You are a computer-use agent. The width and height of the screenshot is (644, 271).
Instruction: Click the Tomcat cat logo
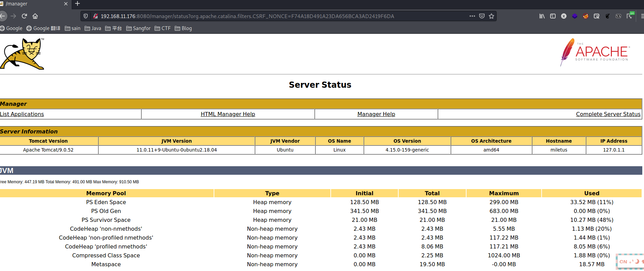pos(22,54)
